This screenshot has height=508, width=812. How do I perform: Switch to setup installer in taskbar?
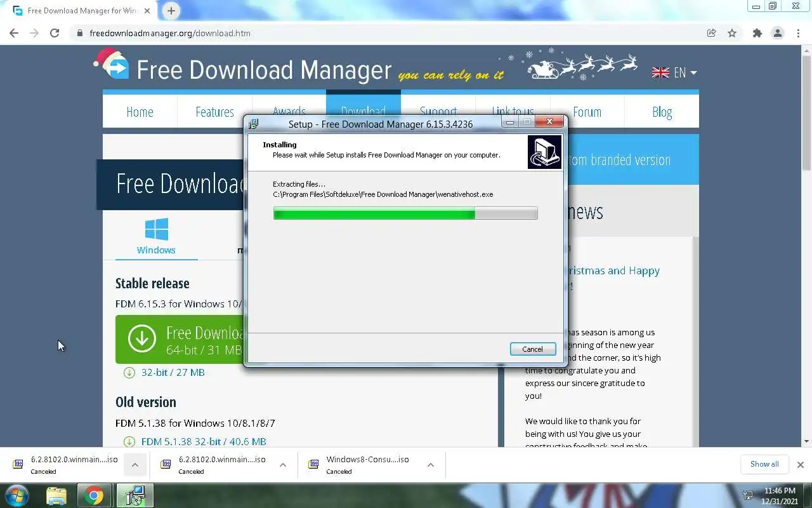pos(134,495)
